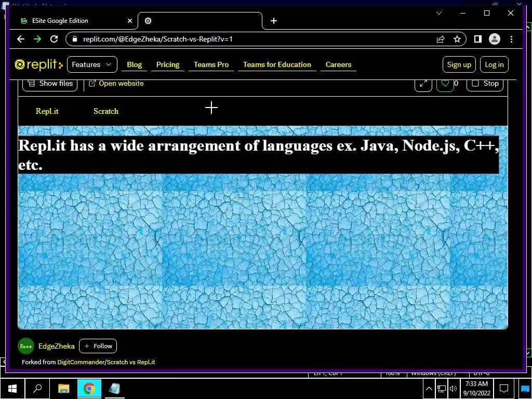The image size is (532, 399).
Task: Open File Explorer from the taskbar
Action: pyautogui.click(x=63, y=389)
